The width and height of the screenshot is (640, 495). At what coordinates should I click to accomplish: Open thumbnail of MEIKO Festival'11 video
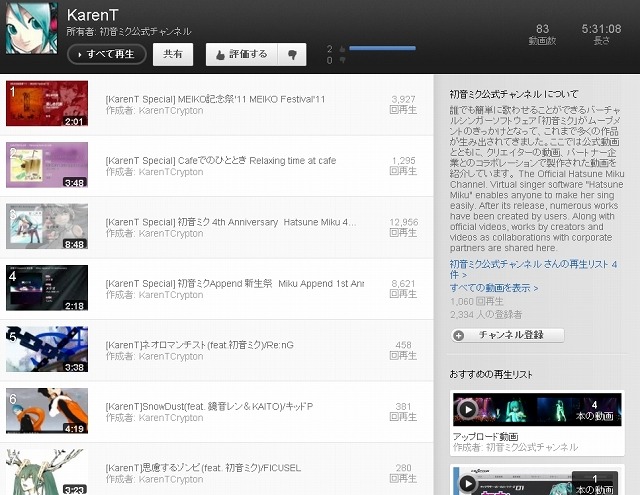pyautogui.click(x=47, y=103)
